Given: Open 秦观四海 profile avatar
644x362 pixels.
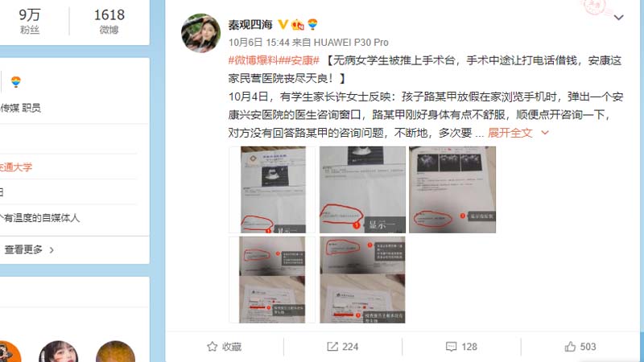Looking at the screenshot, I should (x=200, y=33).
